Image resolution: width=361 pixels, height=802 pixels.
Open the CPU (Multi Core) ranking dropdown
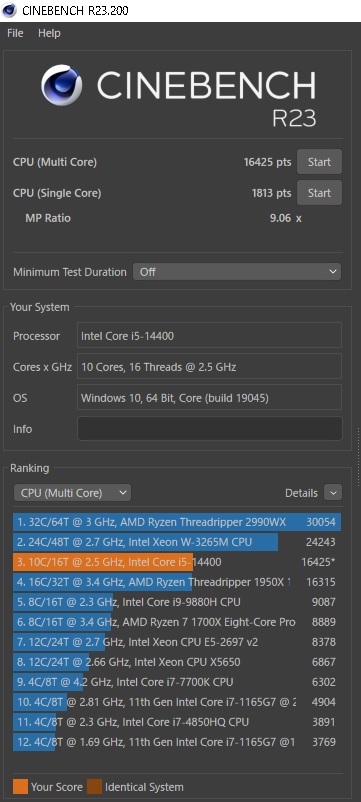pyautogui.click(x=72, y=493)
